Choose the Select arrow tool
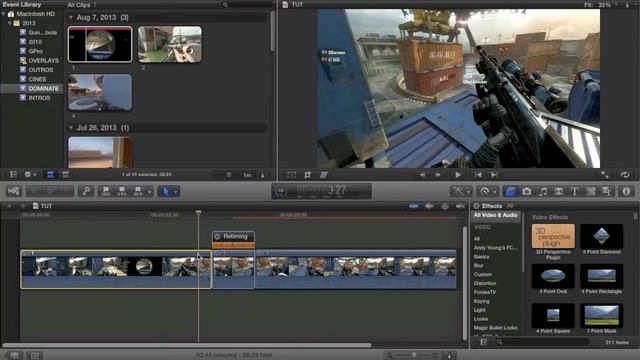The width and height of the screenshot is (640, 360). point(165,191)
